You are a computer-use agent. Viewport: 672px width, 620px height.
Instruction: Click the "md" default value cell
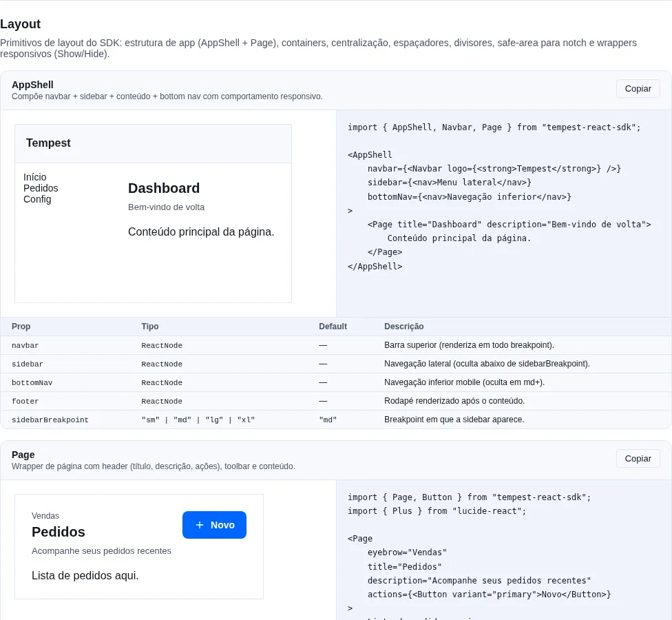click(328, 420)
